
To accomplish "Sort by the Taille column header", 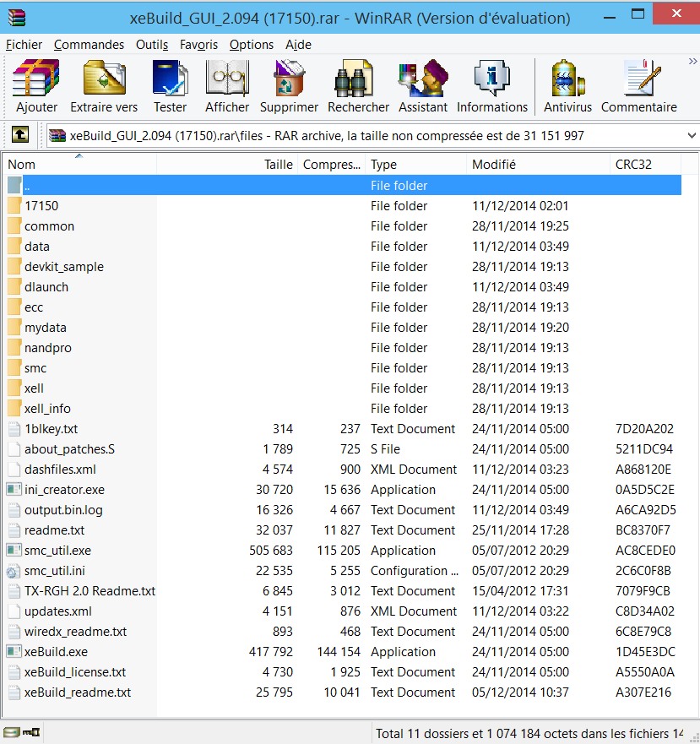I will point(227,164).
